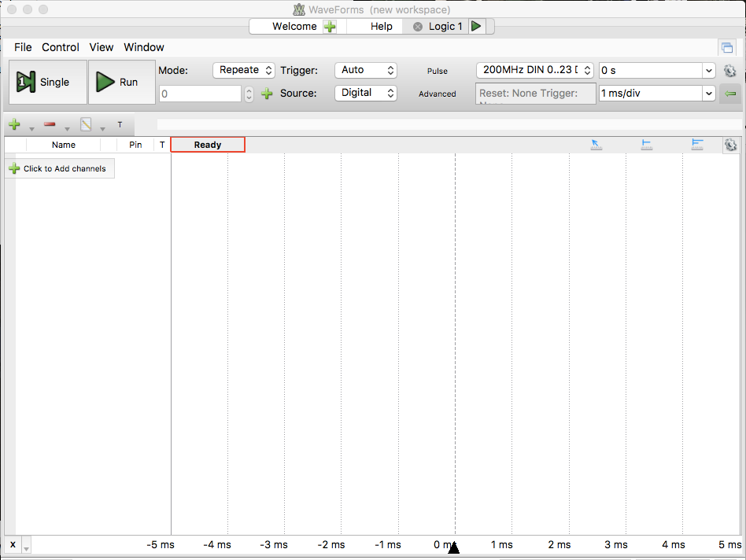Click the T trigger toolbar button
The height and width of the screenshot is (560, 746).
[x=120, y=124]
